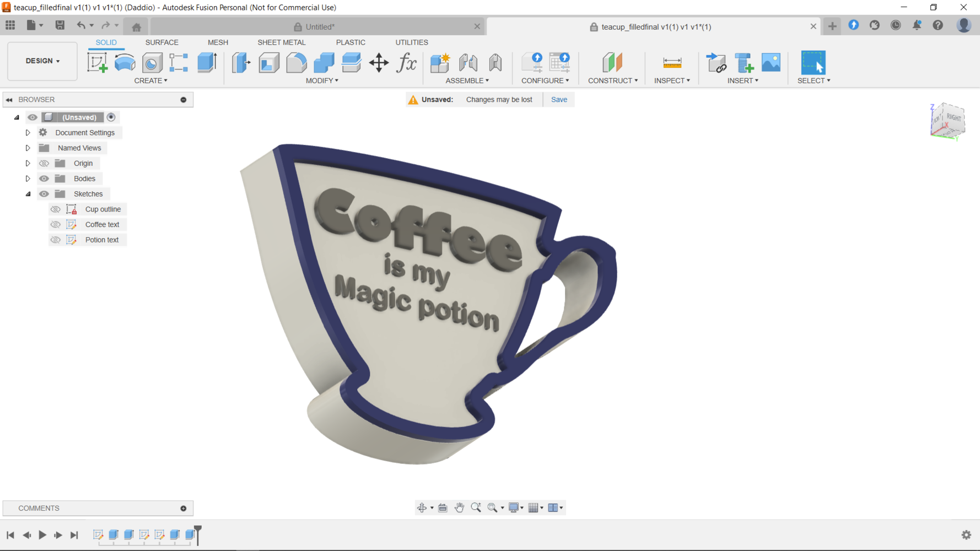The height and width of the screenshot is (551, 980).
Task: Click the Save link in warning bar
Action: [x=558, y=100]
